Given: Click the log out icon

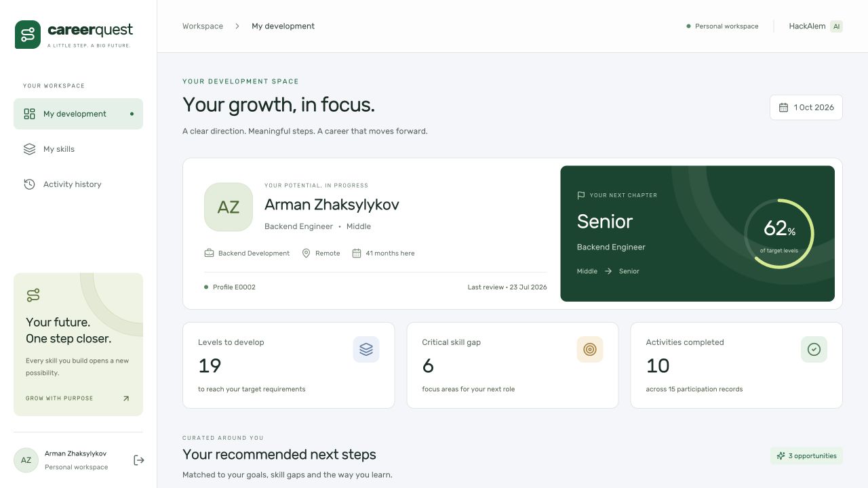Looking at the screenshot, I should pos(139,460).
